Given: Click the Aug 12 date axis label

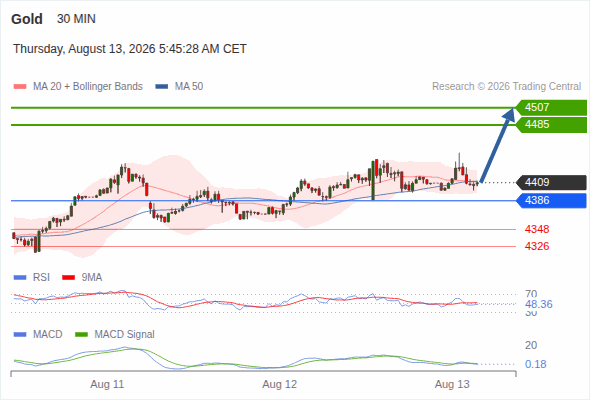Looking at the screenshot, I should coord(280,385).
